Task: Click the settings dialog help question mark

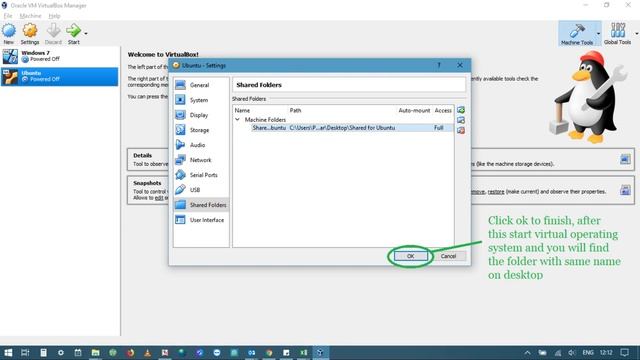Action: point(439,65)
